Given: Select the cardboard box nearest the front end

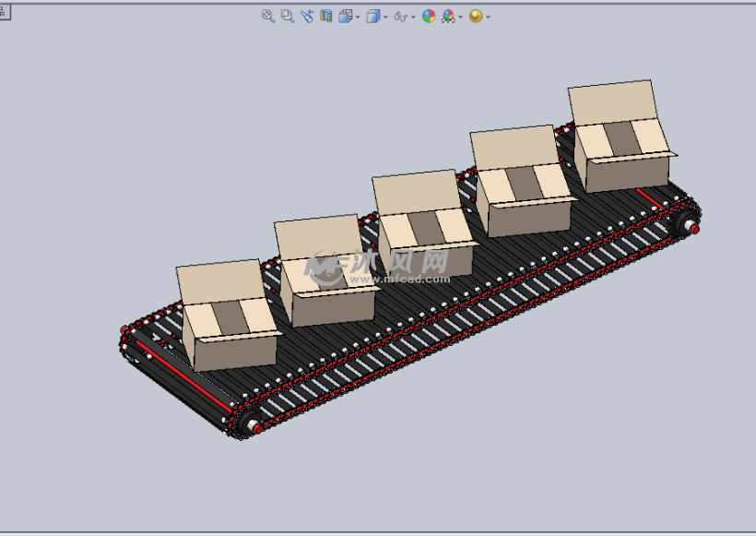Looking at the screenshot, I should pyautogui.click(x=227, y=318).
